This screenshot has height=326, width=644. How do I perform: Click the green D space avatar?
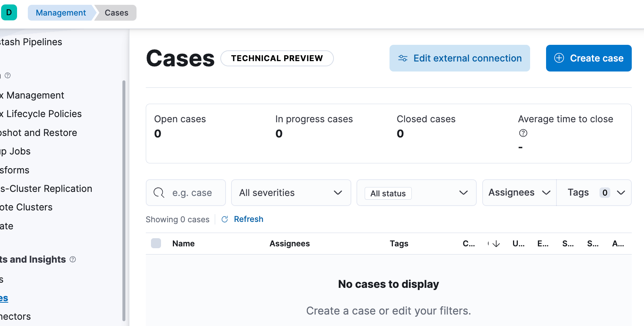tap(9, 13)
